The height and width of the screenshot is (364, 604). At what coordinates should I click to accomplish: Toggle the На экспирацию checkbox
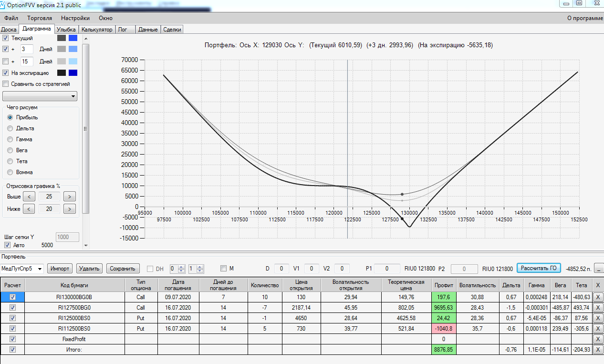[x=6, y=73]
